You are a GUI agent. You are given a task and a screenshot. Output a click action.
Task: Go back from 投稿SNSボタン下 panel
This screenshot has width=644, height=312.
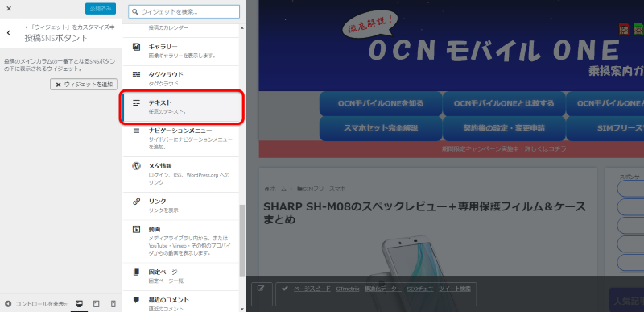(9, 33)
